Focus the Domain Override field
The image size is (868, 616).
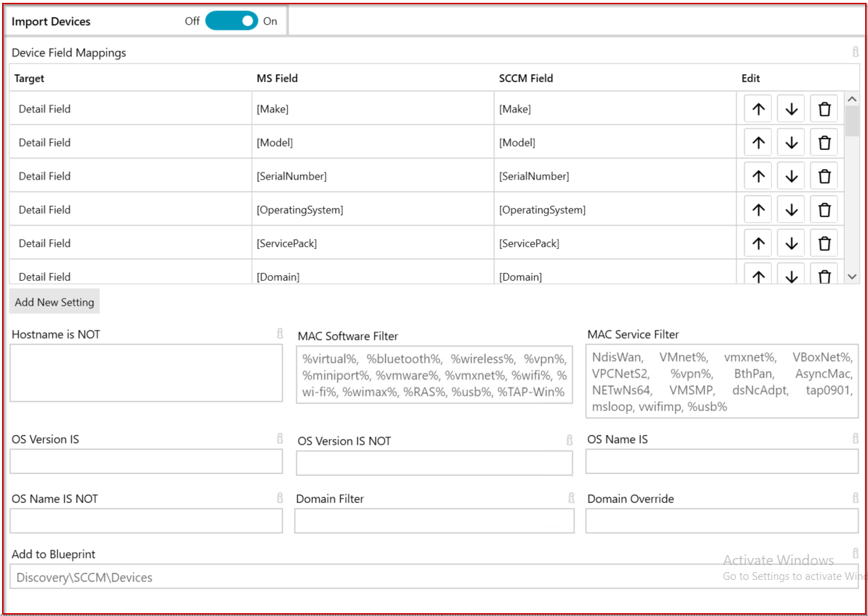tap(722, 521)
